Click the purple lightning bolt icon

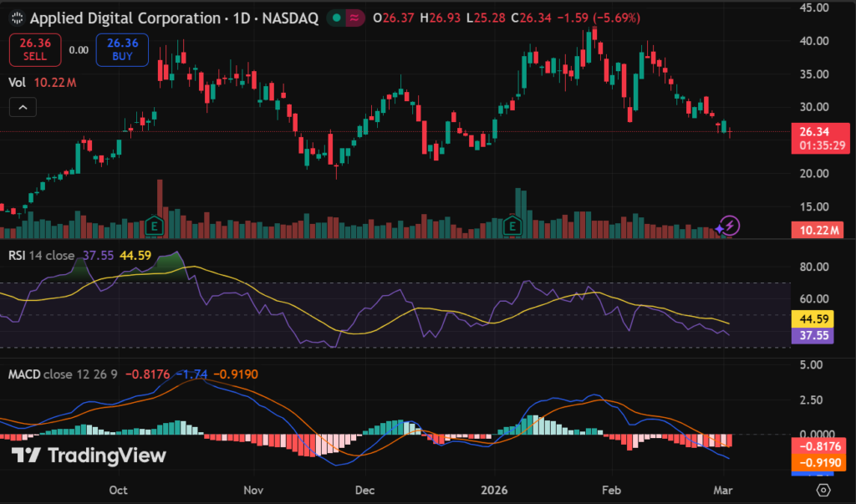(730, 225)
